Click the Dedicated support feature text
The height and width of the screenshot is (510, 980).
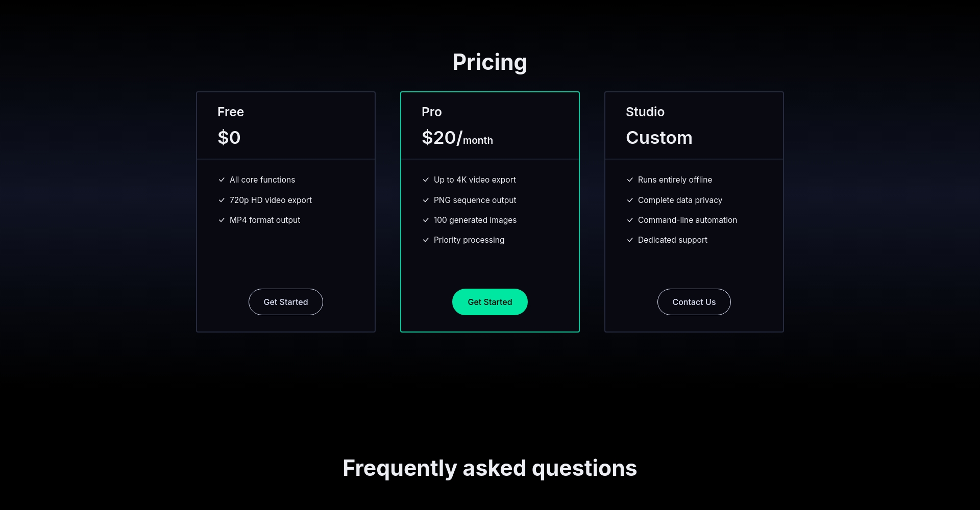point(673,240)
